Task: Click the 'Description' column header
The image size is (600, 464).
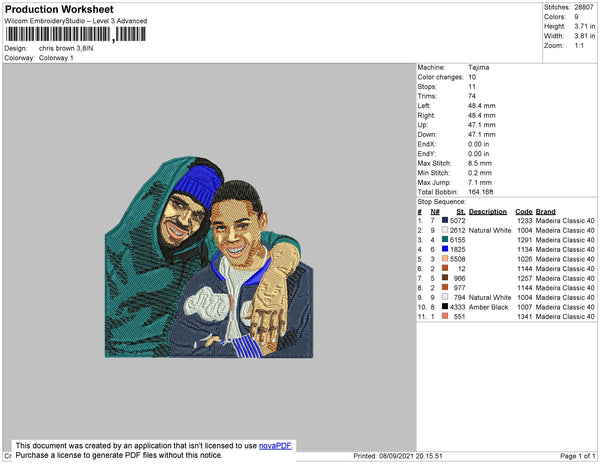Action: point(488,212)
